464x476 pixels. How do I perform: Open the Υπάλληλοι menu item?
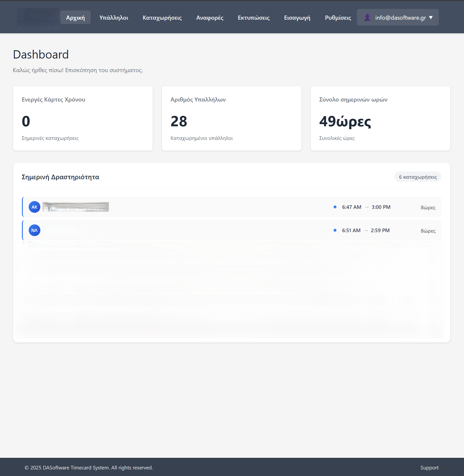click(114, 17)
